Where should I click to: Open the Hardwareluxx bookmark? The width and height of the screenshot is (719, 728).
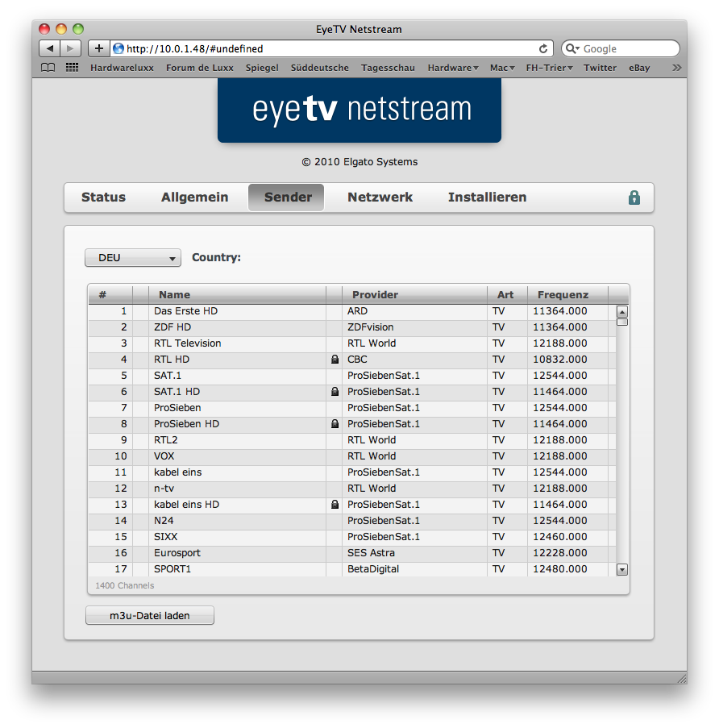point(122,68)
